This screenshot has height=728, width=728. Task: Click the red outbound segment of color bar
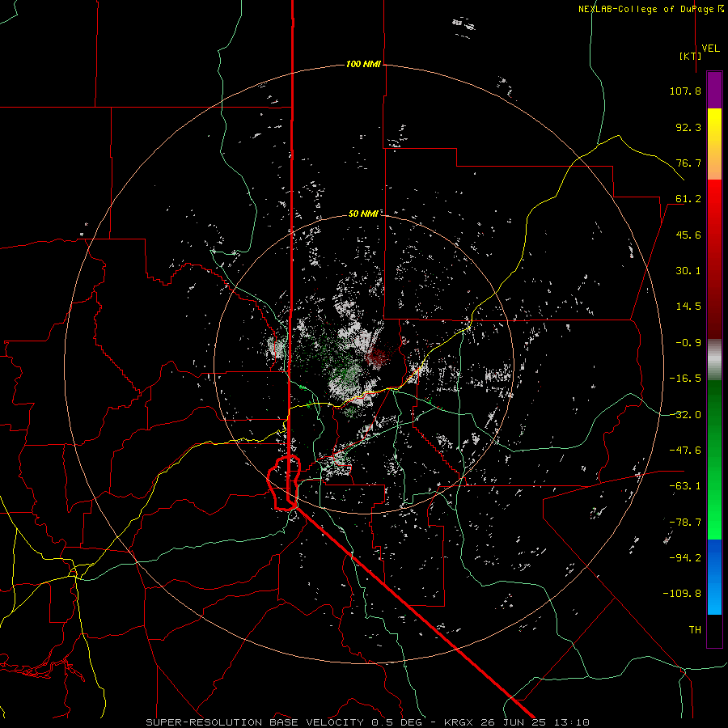[x=714, y=259]
